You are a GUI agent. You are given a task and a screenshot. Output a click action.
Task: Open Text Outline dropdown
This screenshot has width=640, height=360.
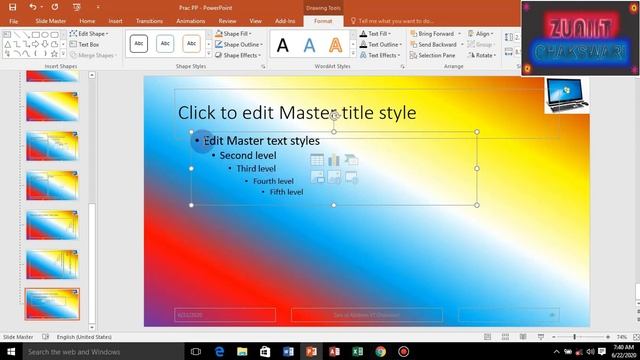(x=381, y=44)
